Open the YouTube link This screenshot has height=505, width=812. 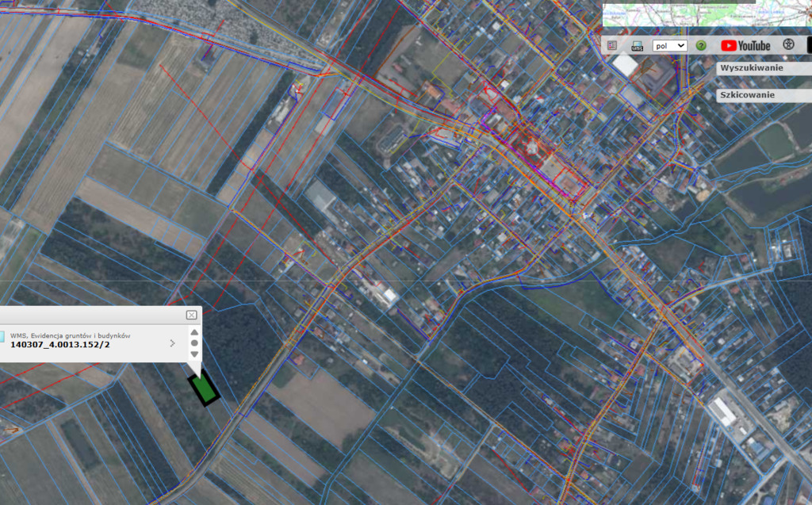745,45
